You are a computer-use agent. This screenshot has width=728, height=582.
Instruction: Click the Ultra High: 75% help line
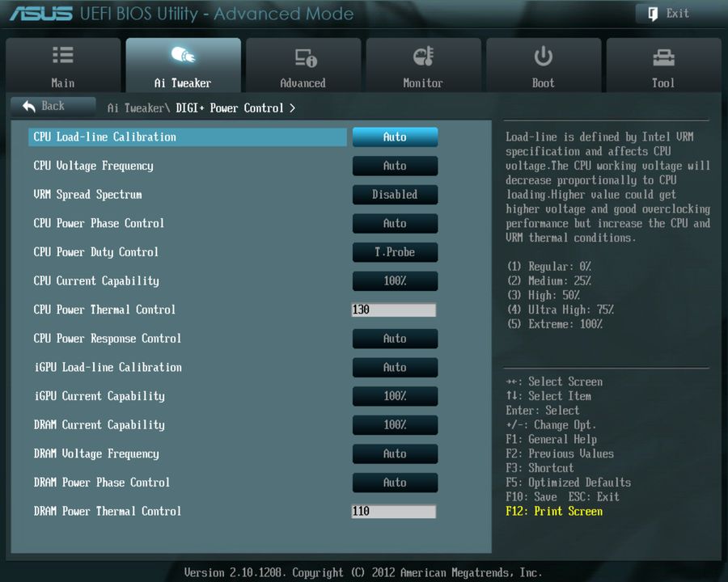[x=561, y=310]
